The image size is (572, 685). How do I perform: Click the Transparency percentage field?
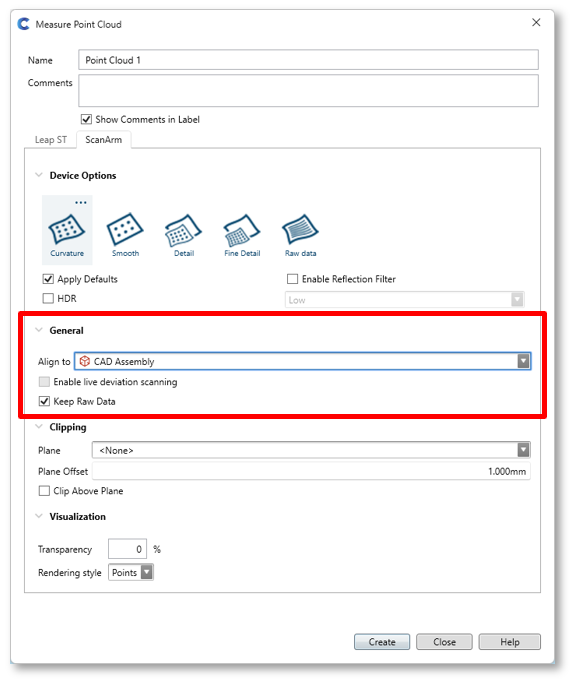(x=127, y=549)
